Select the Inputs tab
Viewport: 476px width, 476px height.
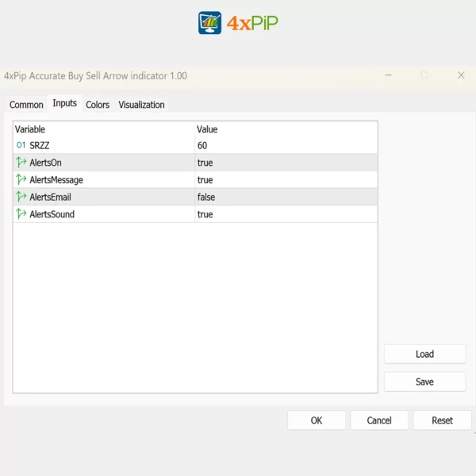64,104
